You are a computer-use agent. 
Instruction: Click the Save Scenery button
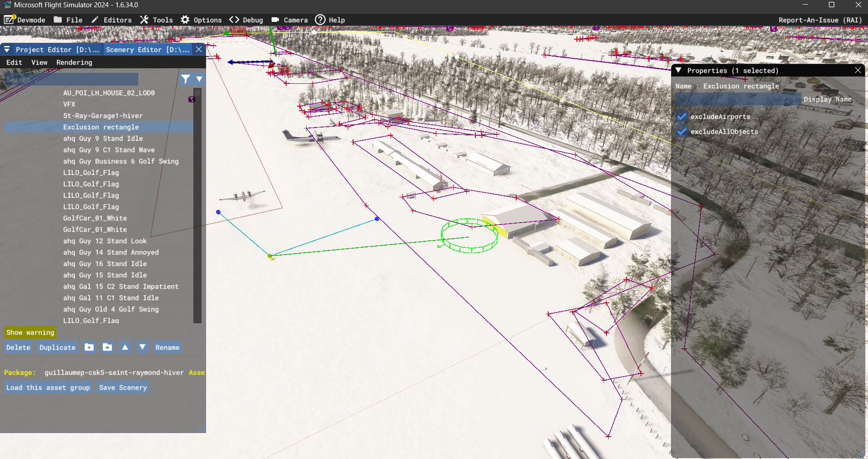[123, 388]
